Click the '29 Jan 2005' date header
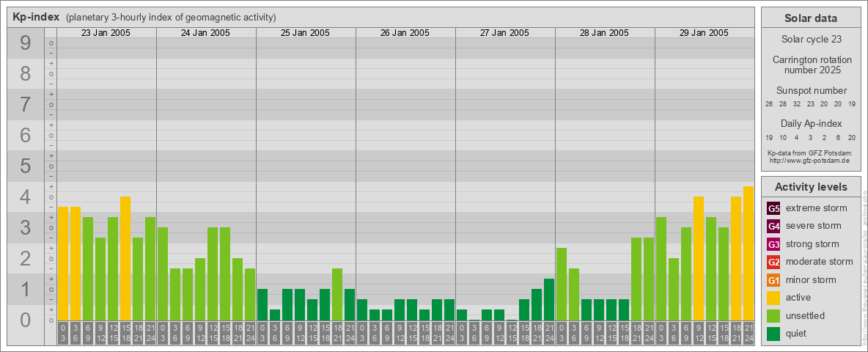This screenshot has height=352, width=868. click(x=704, y=33)
